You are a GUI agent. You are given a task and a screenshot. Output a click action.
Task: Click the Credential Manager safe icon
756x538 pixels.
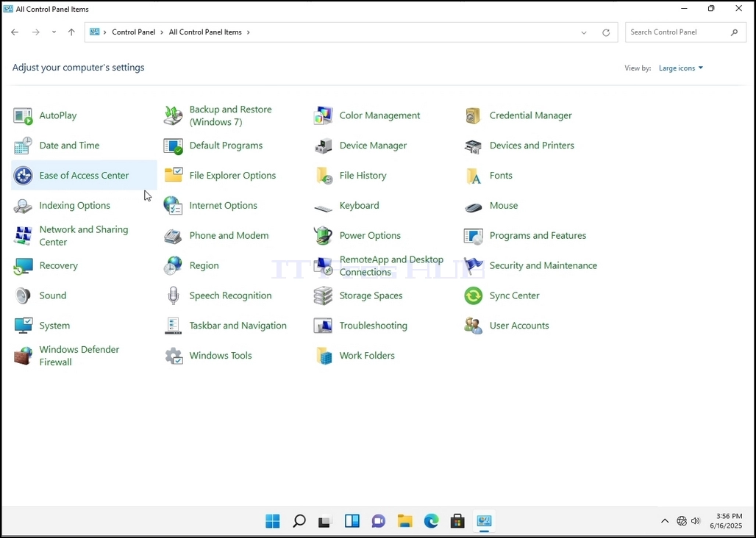pyautogui.click(x=473, y=115)
